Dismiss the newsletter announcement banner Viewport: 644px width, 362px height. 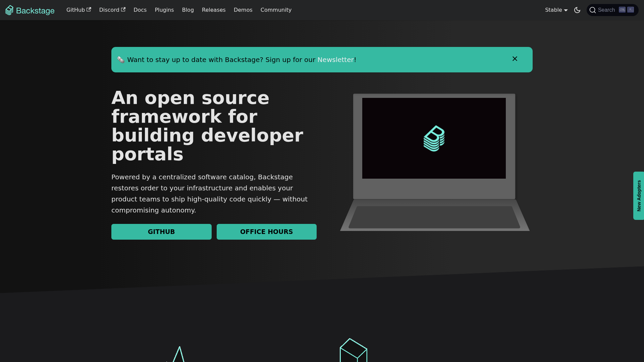515,59
